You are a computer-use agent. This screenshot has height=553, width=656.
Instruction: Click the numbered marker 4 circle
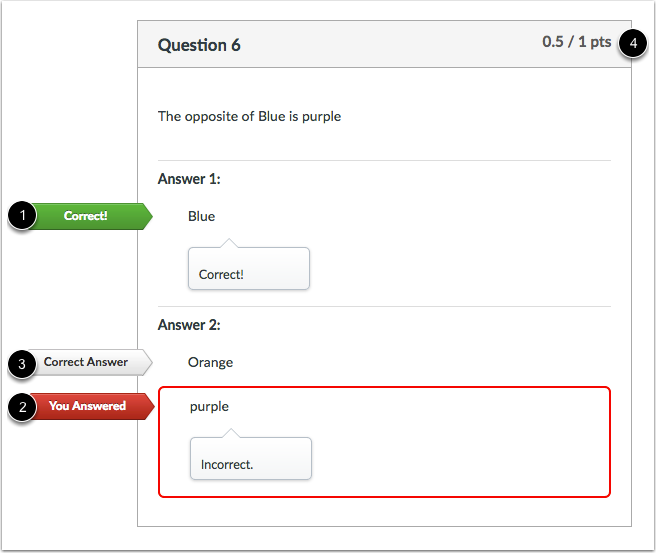click(x=633, y=43)
